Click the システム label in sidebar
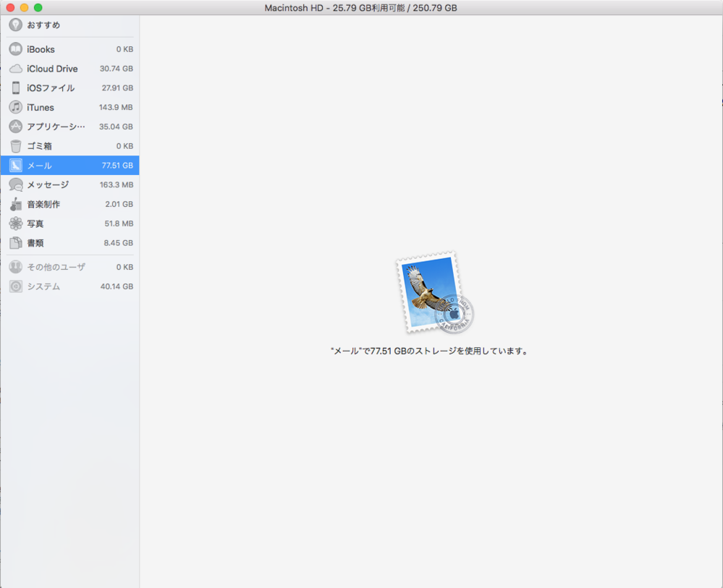The image size is (723, 588). [x=43, y=286]
